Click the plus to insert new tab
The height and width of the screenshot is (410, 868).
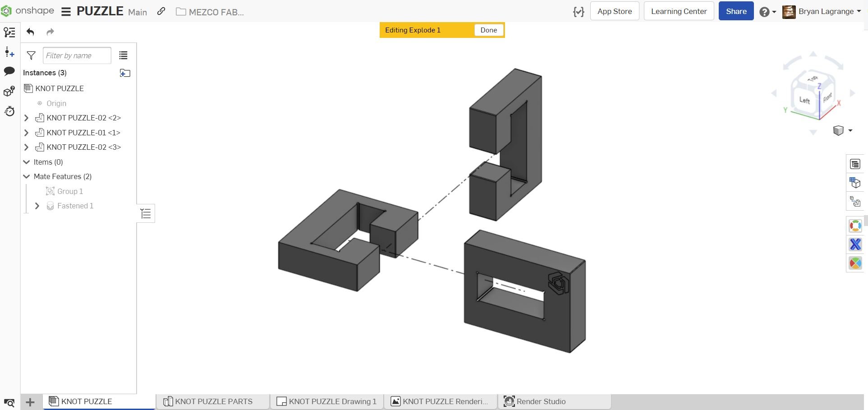click(30, 402)
